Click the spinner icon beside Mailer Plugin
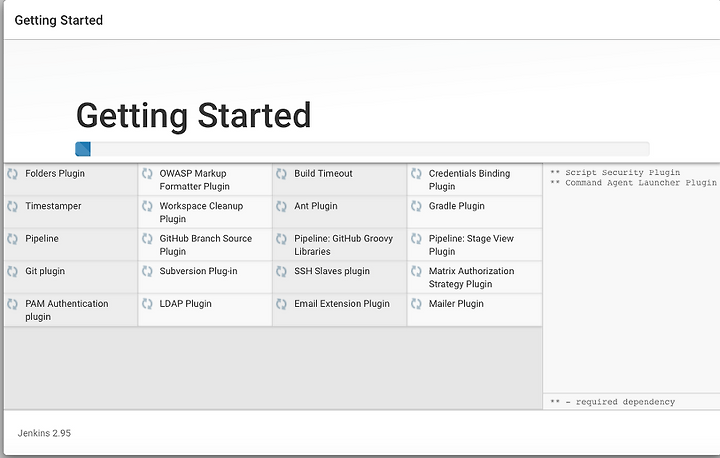The height and width of the screenshot is (458, 720). (416, 304)
